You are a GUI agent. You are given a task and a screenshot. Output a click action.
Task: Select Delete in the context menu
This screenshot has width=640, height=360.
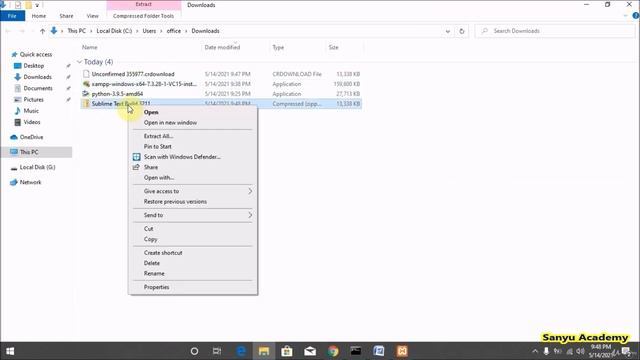coord(151,263)
